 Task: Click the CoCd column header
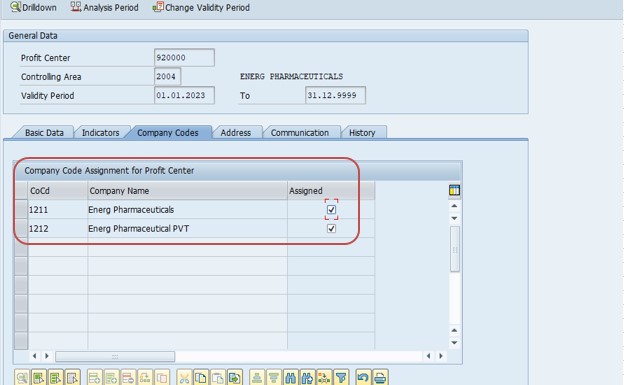click(x=58, y=191)
